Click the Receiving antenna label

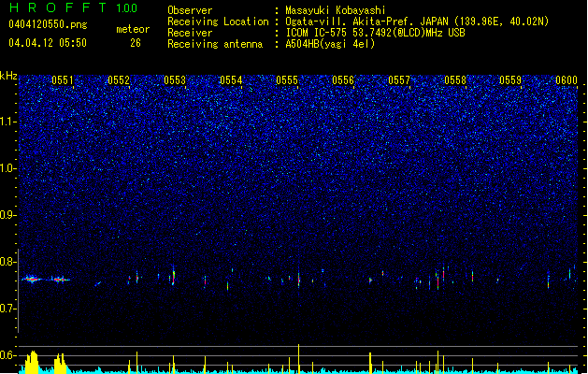(215, 44)
